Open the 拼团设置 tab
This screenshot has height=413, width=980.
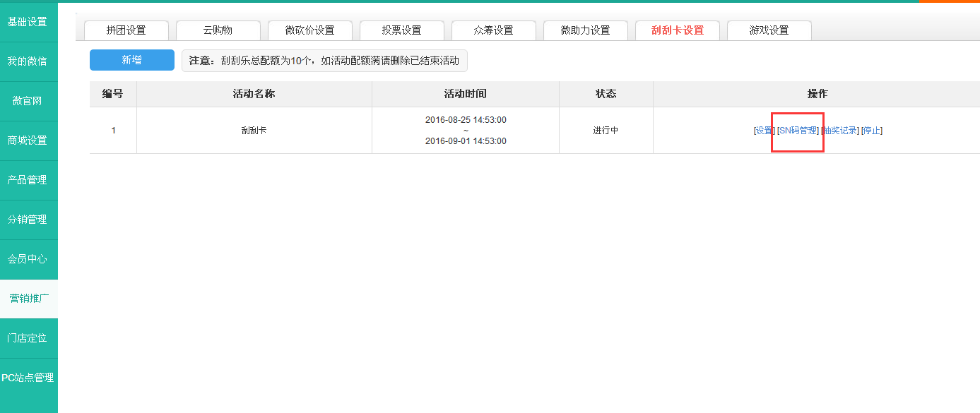pos(126,30)
